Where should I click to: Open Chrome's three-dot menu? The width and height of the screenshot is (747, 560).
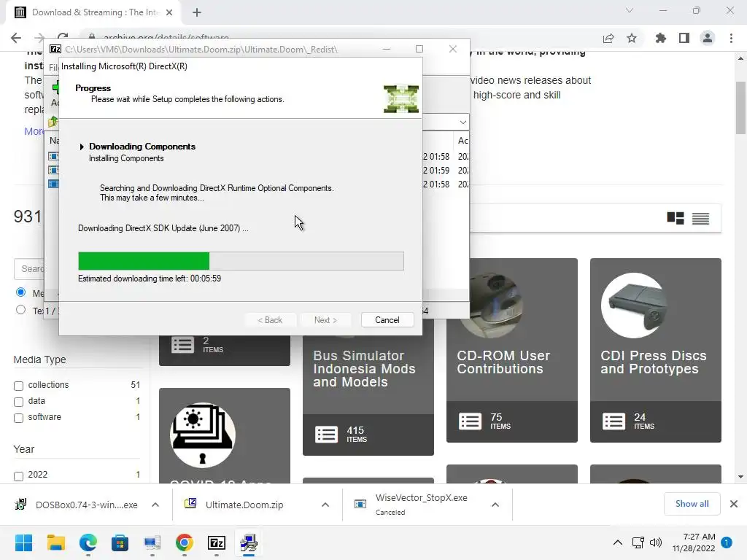731,38
